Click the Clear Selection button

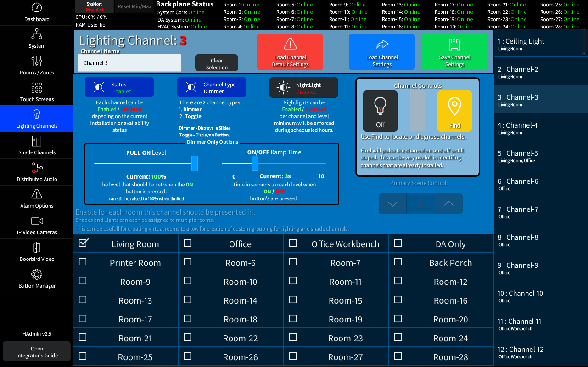(x=217, y=63)
